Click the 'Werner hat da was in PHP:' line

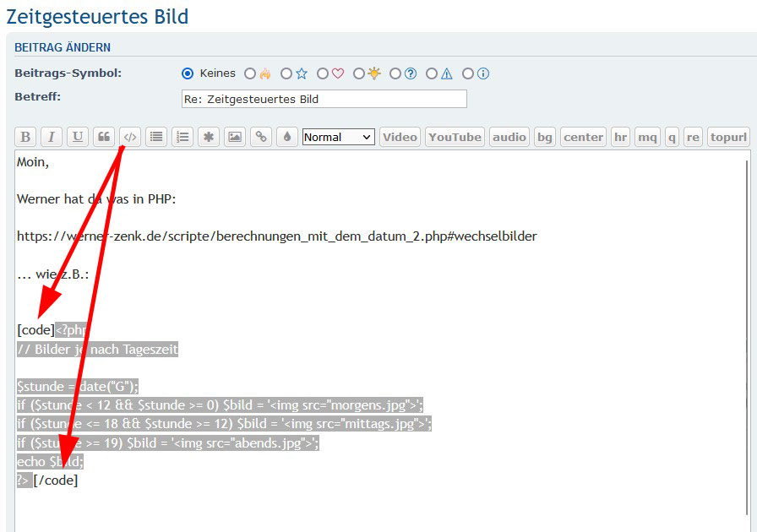(96, 199)
